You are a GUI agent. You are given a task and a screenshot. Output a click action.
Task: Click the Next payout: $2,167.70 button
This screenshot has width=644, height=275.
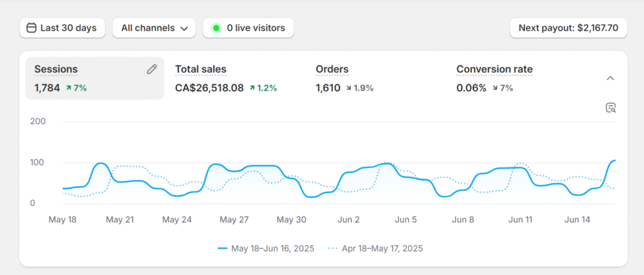coord(568,28)
